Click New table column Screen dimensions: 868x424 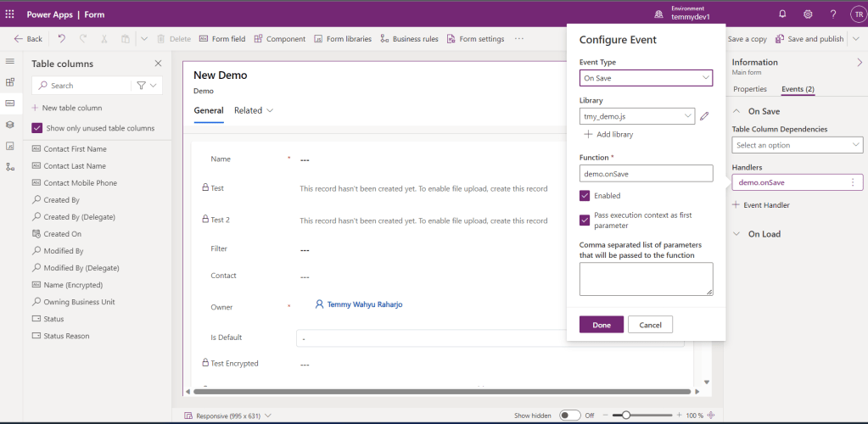coord(67,108)
